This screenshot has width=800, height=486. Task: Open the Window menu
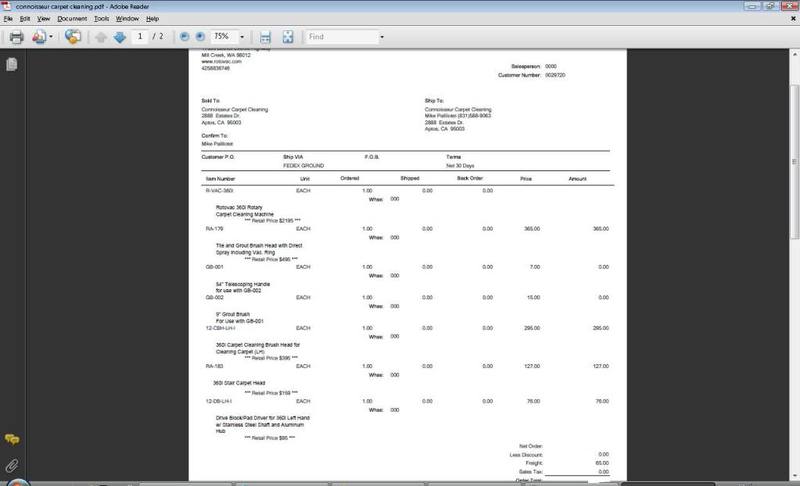click(127, 18)
